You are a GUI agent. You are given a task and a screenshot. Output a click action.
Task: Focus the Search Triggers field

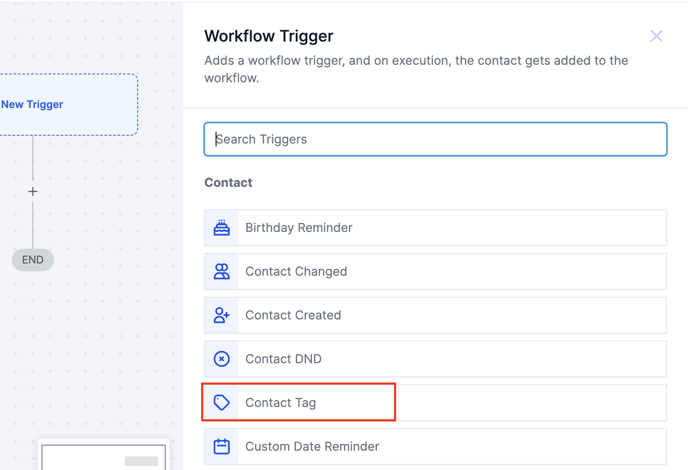[x=435, y=139]
